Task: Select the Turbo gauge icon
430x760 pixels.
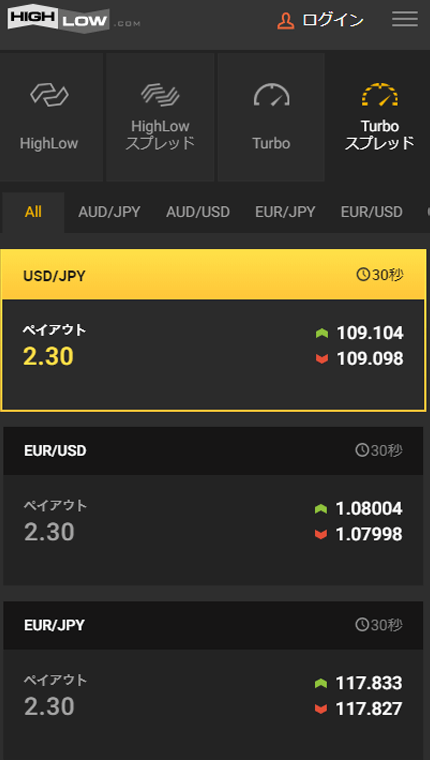Action: [x=271, y=95]
